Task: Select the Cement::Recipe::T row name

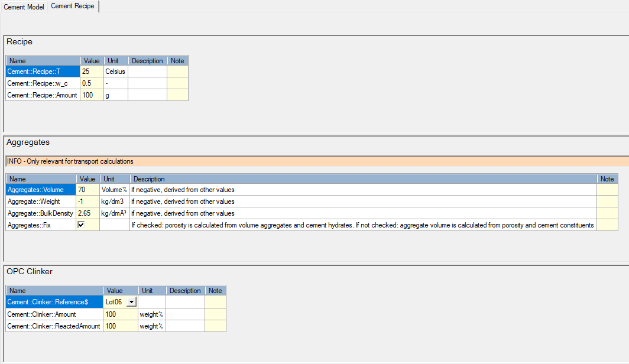Action: tap(43, 71)
